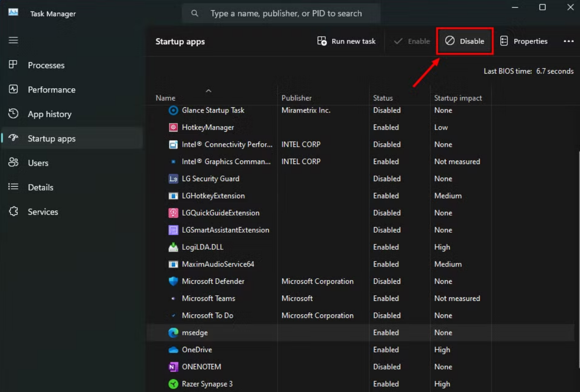This screenshot has height=392, width=580.
Task: Click Microsoft To Do name text
Action: (x=207, y=316)
